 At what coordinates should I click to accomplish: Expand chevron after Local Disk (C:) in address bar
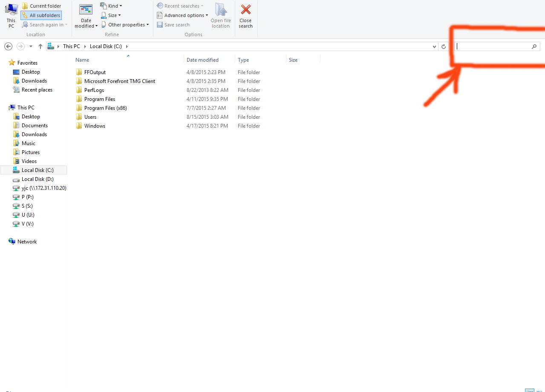pos(127,46)
